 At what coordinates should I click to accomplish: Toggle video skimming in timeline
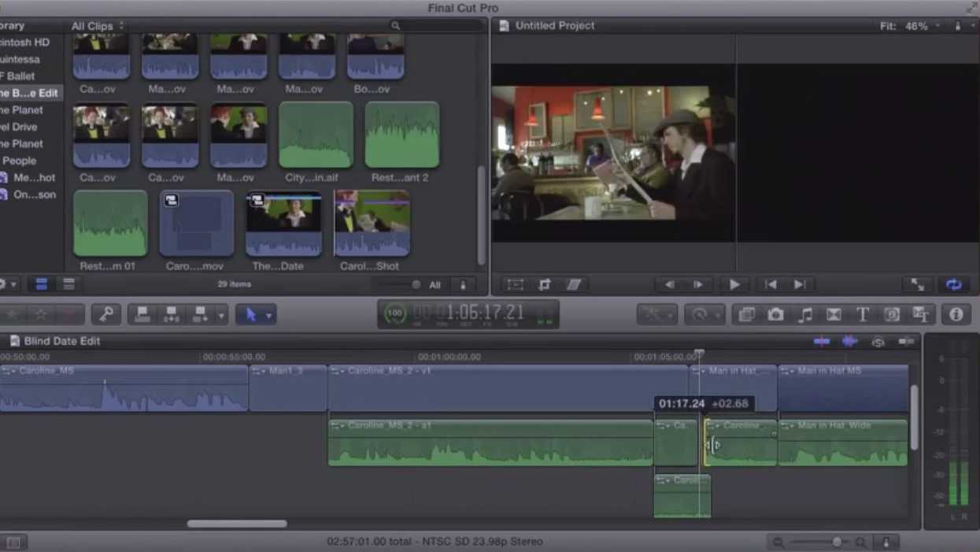coord(821,341)
